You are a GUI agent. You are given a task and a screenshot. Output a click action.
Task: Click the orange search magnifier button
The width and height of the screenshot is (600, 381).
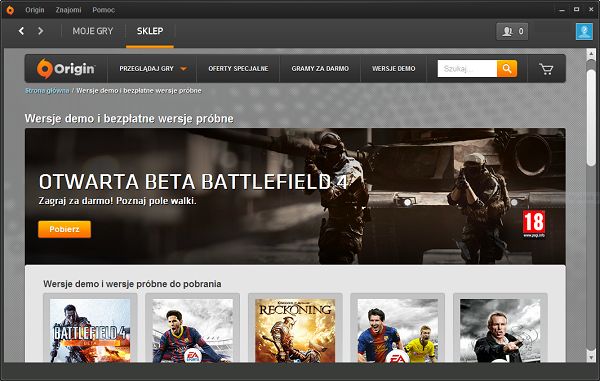(x=507, y=68)
